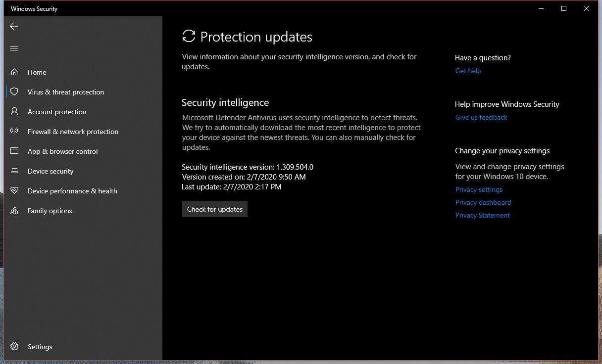Screen dimensions: 602x364
Task: Click the refresh icon beside Protection updates
Action: (189, 36)
